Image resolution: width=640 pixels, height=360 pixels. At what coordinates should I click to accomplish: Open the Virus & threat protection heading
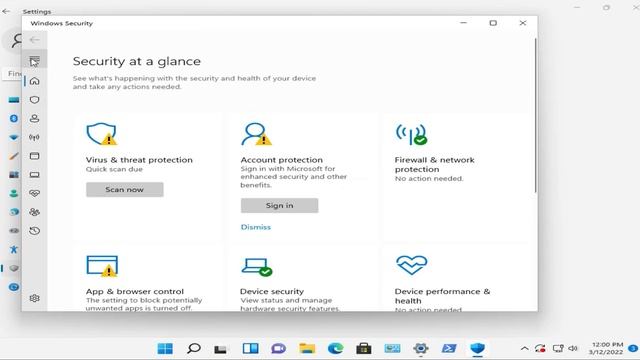(x=139, y=160)
